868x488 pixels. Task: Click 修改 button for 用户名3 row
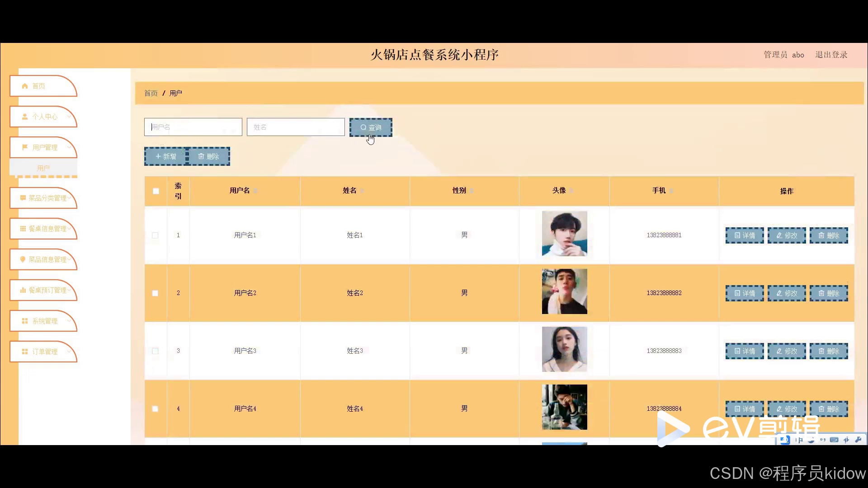point(787,351)
